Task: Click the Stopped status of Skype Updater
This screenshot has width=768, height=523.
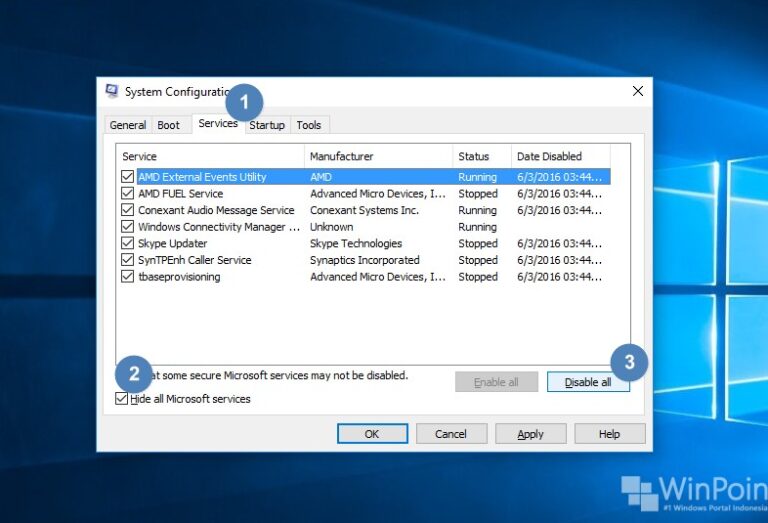Action: 478,243
